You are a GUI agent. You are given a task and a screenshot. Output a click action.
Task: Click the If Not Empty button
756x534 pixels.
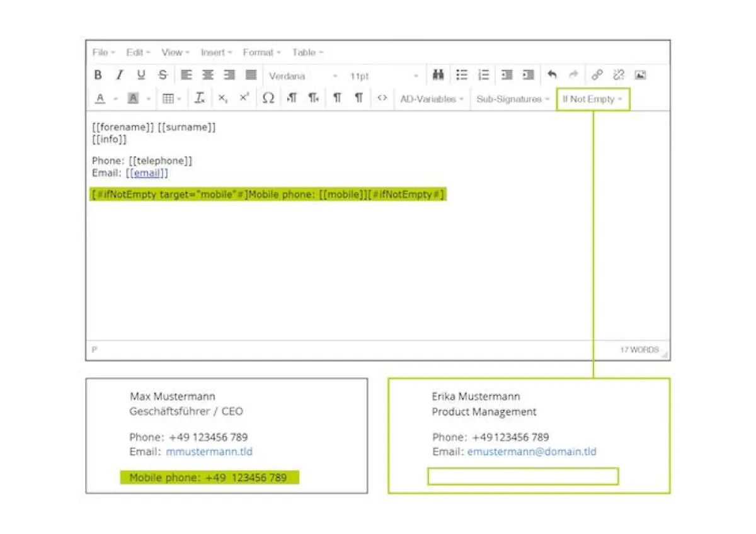tap(592, 99)
